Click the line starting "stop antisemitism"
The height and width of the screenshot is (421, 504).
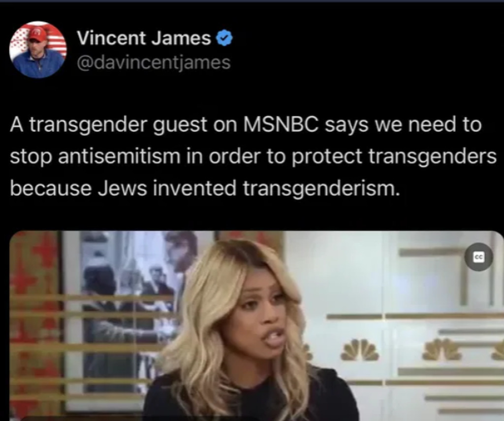(x=253, y=157)
